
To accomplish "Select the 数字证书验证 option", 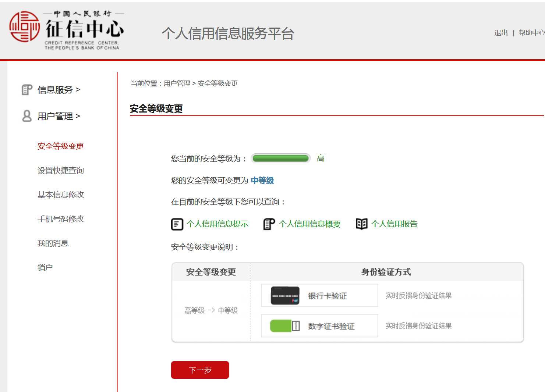I will 331,326.
